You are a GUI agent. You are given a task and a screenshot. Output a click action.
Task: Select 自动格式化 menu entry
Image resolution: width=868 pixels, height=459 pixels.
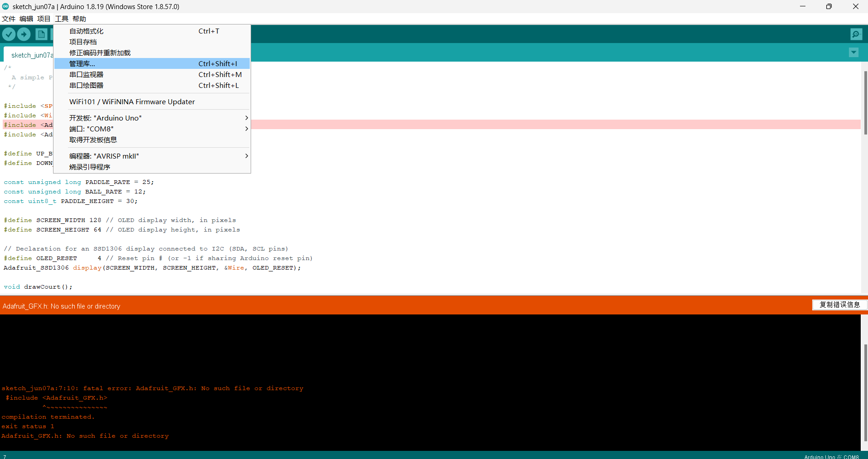pos(152,31)
